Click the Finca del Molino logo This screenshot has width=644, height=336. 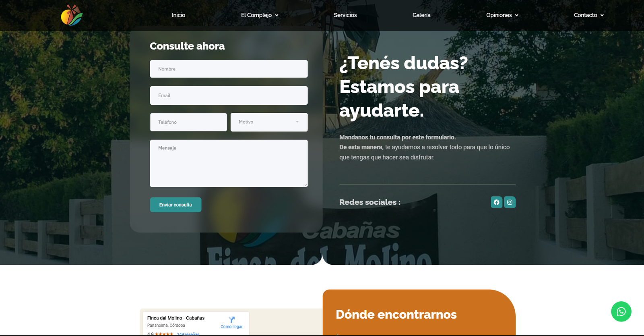(72, 15)
